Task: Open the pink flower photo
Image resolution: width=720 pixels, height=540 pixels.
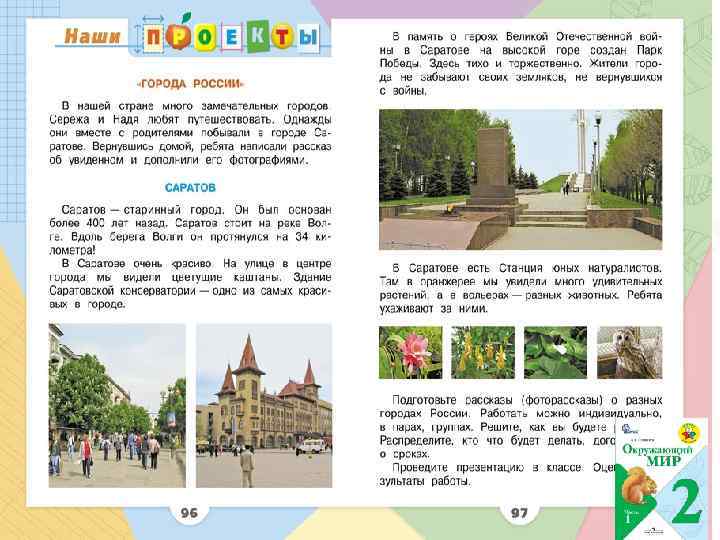Action: tap(411, 352)
